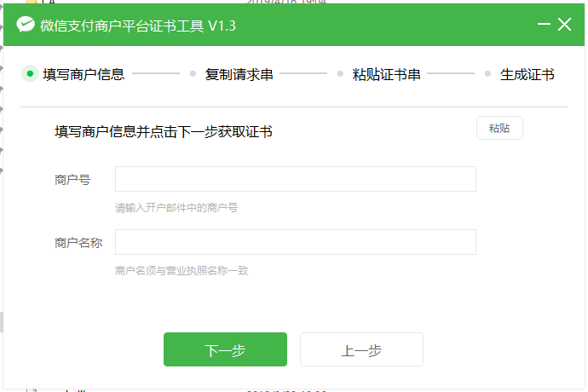This screenshot has height=392, width=588.
Task: Click the 商户名称 field label
Action: pos(78,243)
